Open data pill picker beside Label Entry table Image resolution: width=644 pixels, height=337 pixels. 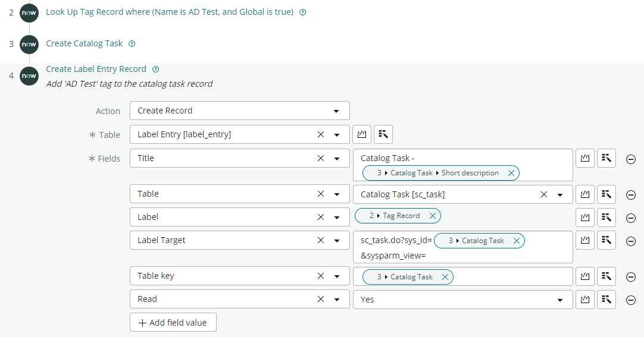[383, 134]
